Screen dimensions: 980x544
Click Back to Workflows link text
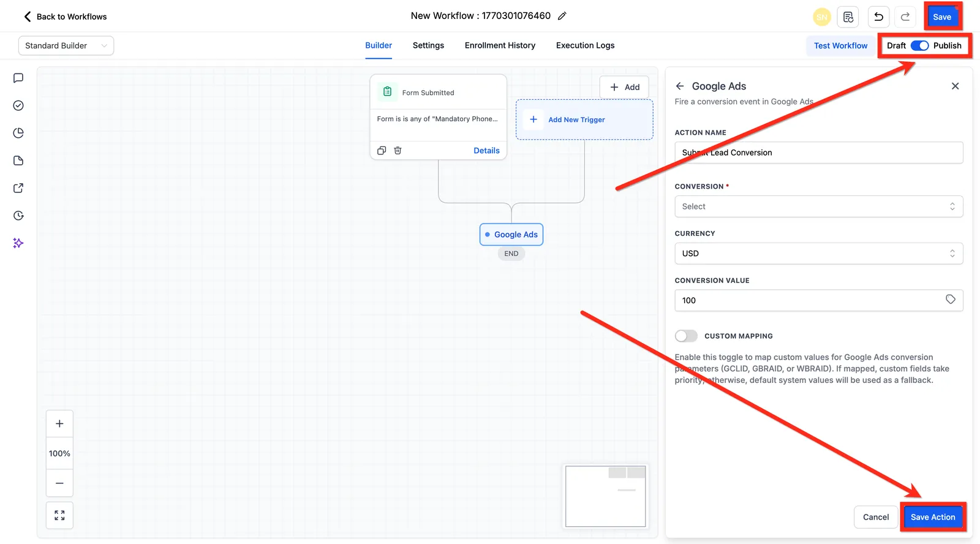point(72,17)
